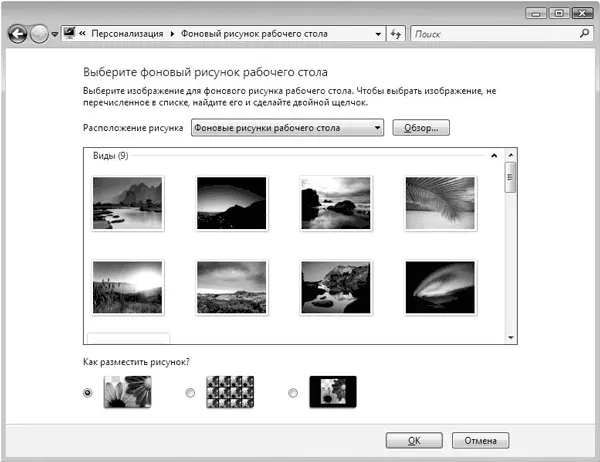
Task: Refresh the page with the refresh icon
Action: [x=396, y=34]
